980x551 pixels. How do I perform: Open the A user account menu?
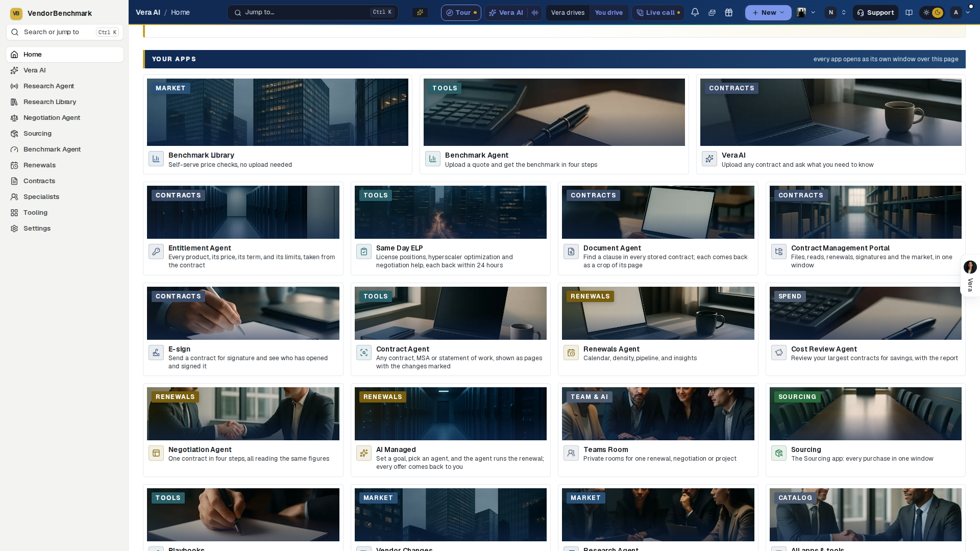pyautogui.click(x=960, y=12)
